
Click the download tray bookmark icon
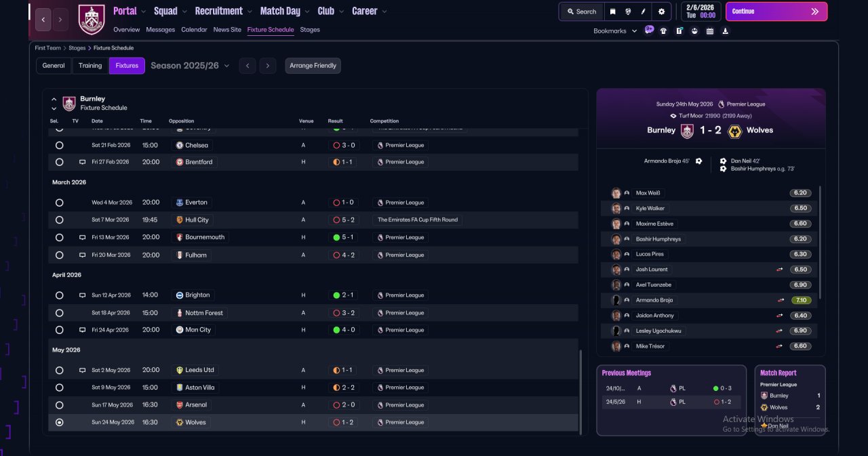726,30
